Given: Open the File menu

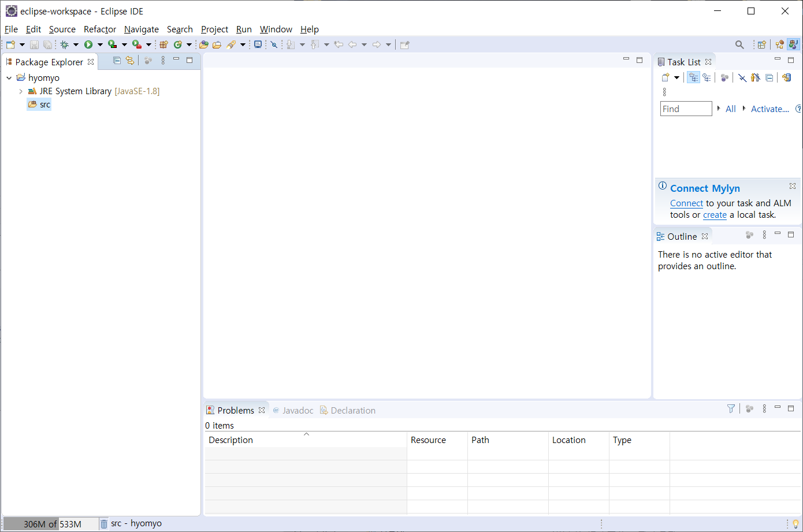Looking at the screenshot, I should pos(11,29).
